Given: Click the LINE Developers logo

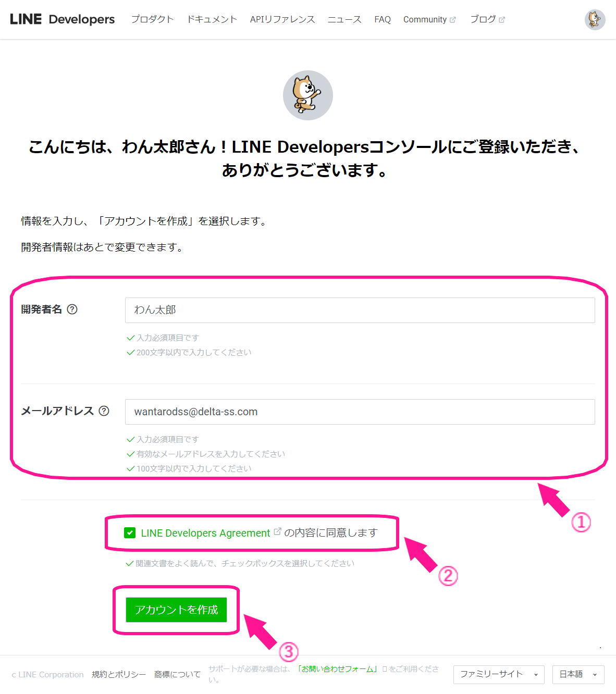Looking at the screenshot, I should (62, 19).
